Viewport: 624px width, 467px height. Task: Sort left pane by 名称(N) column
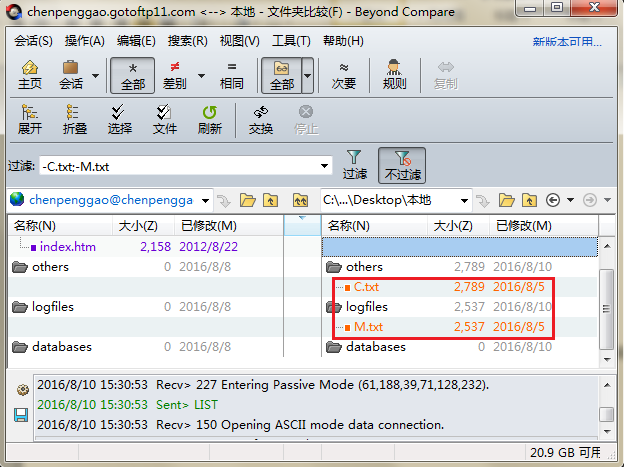[x=60, y=226]
